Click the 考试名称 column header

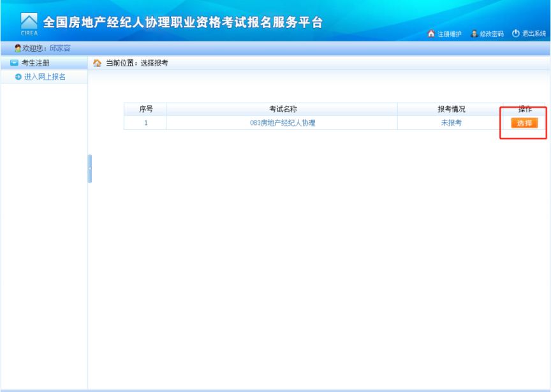[x=283, y=109]
